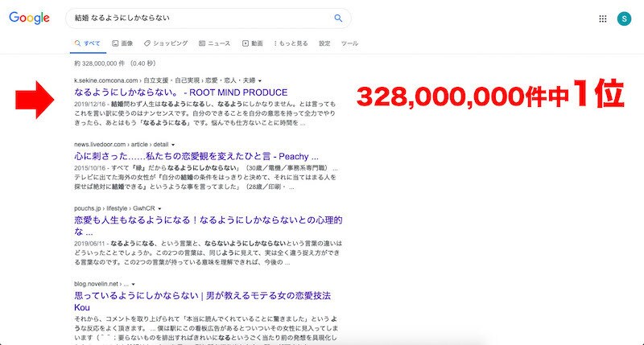The width and height of the screenshot is (644, 345).
Task: Switch to the ニュース tab
Action: 214,43
